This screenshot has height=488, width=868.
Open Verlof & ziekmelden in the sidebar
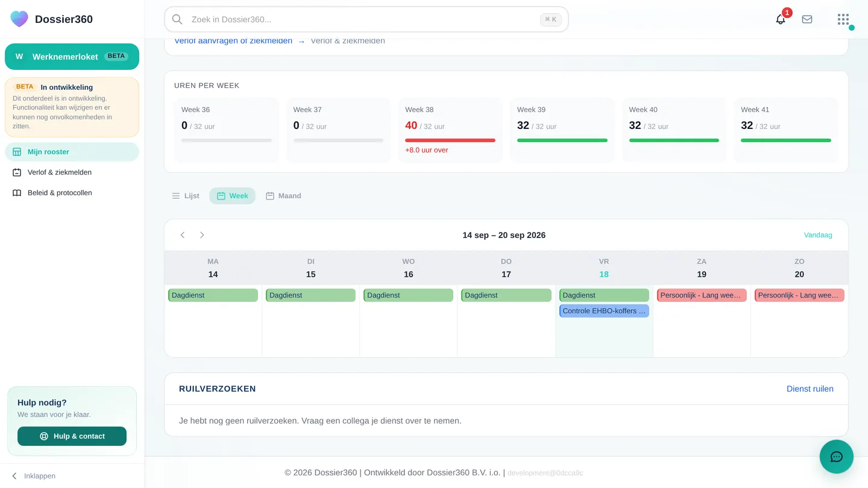tap(72, 172)
